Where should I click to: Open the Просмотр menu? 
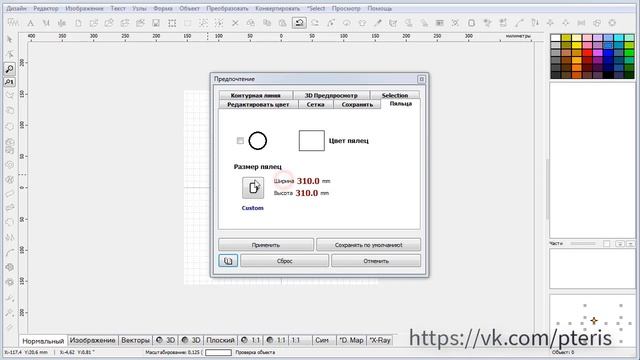coord(346,9)
